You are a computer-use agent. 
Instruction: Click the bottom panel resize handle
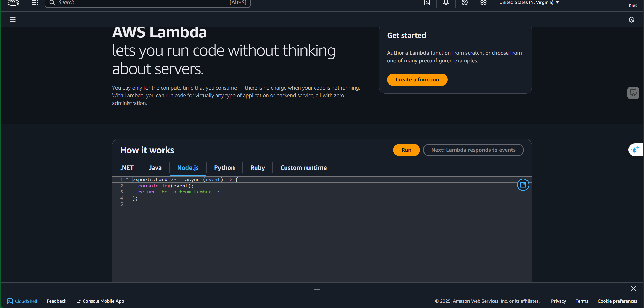click(x=317, y=289)
